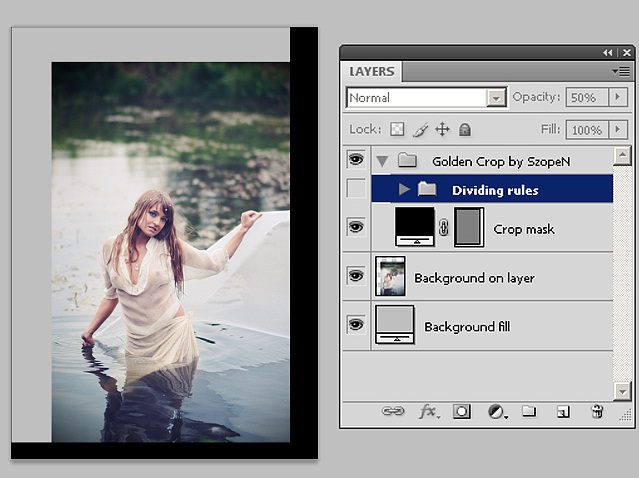639x478 pixels.
Task: Click the link layers icon
Action: click(393, 411)
